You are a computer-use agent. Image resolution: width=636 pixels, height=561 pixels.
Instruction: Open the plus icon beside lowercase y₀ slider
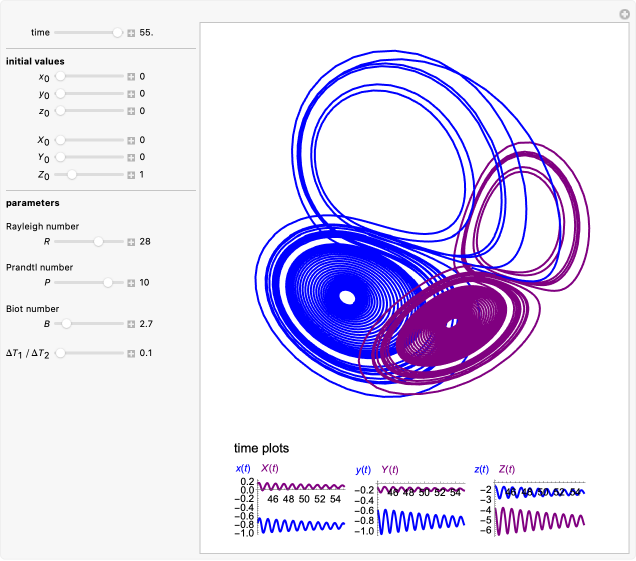pos(131,93)
